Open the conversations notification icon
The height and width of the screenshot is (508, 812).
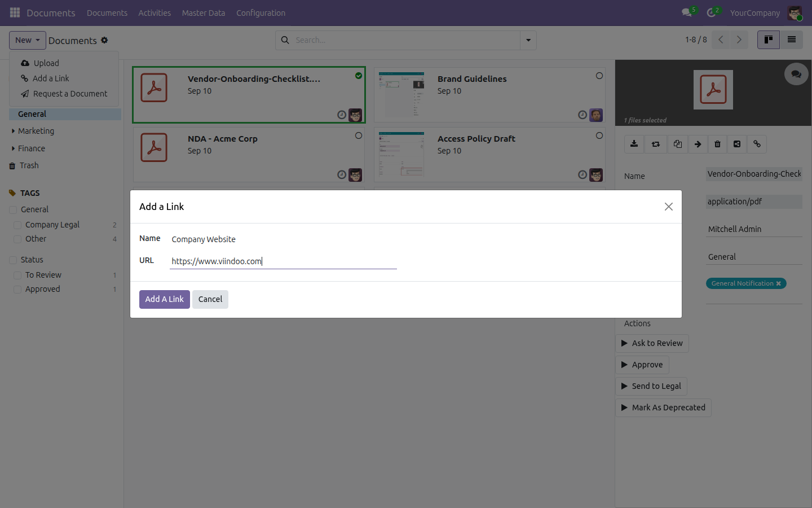pyautogui.click(x=687, y=12)
